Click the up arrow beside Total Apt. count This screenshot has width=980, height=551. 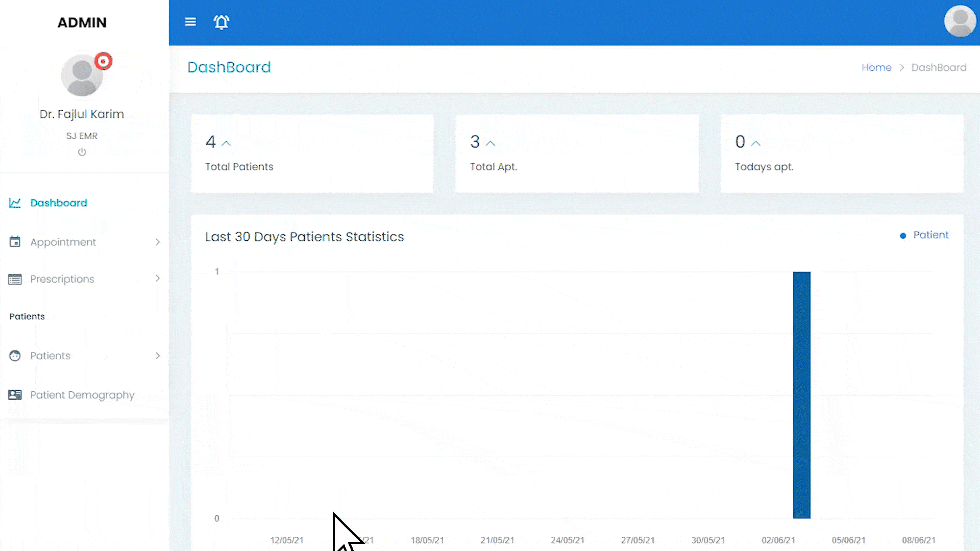tap(491, 143)
